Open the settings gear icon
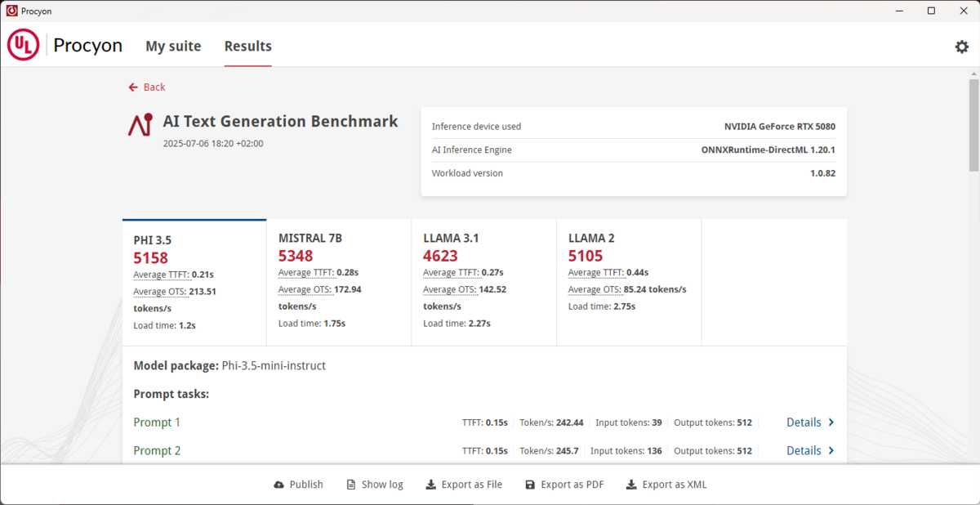This screenshot has width=980, height=505. (x=961, y=47)
